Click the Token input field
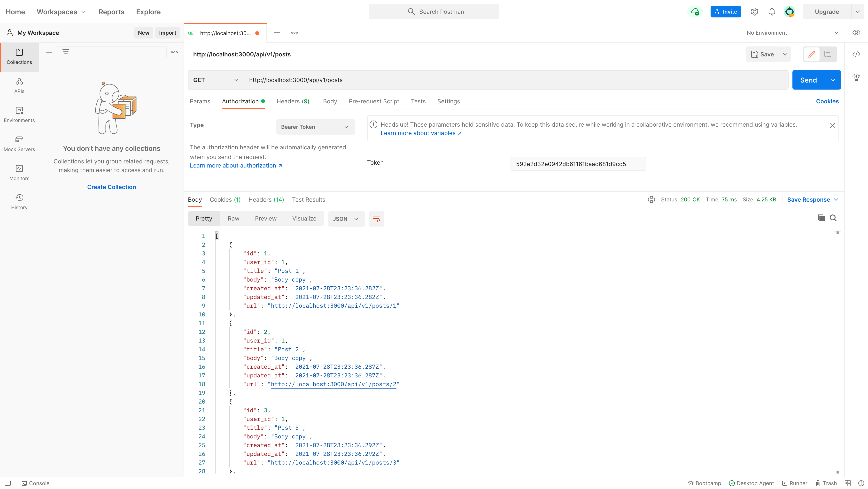This screenshot has height=489, width=868. tap(578, 164)
